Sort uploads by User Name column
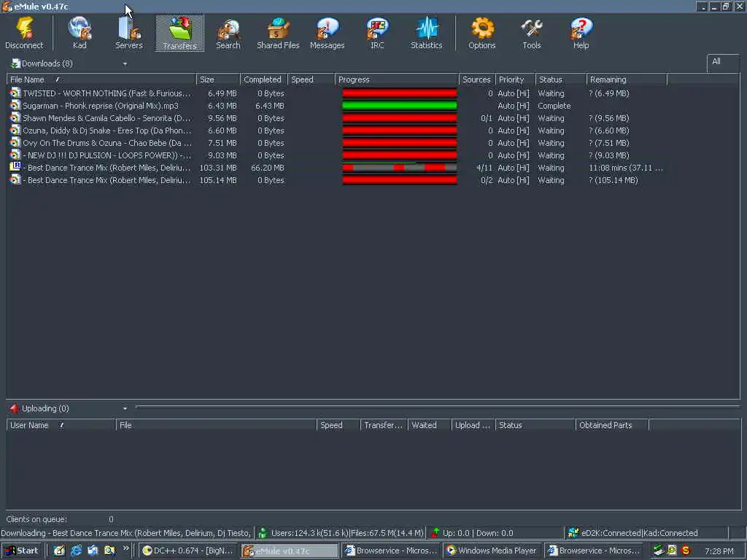 tap(61, 425)
